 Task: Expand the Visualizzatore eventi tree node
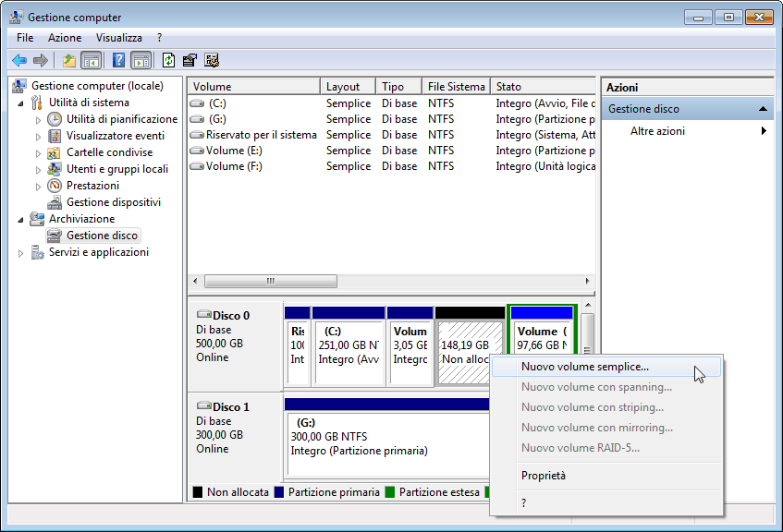[x=38, y=136]
